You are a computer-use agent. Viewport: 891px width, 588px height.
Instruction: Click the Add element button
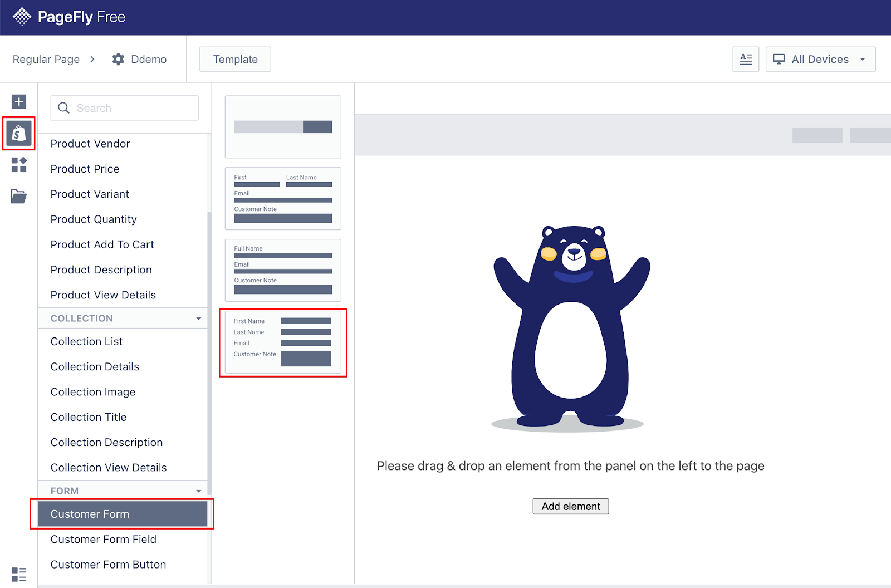pyautogui.click(x=570, y=506)
